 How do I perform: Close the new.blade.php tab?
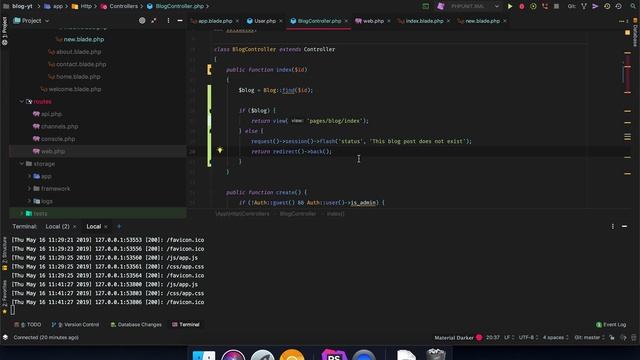tap(505, 21)
